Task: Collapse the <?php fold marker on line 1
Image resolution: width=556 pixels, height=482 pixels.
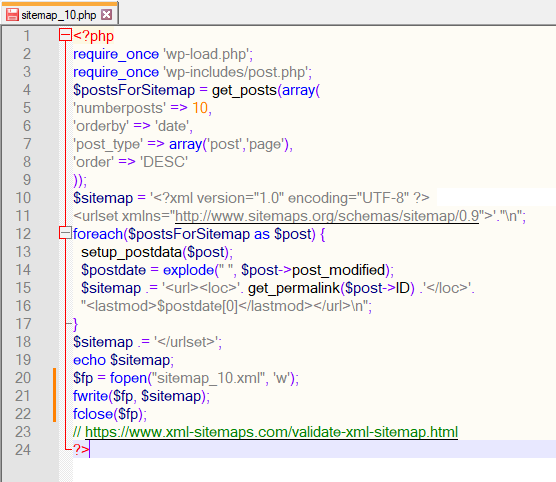Action: [x=65, y=35]
